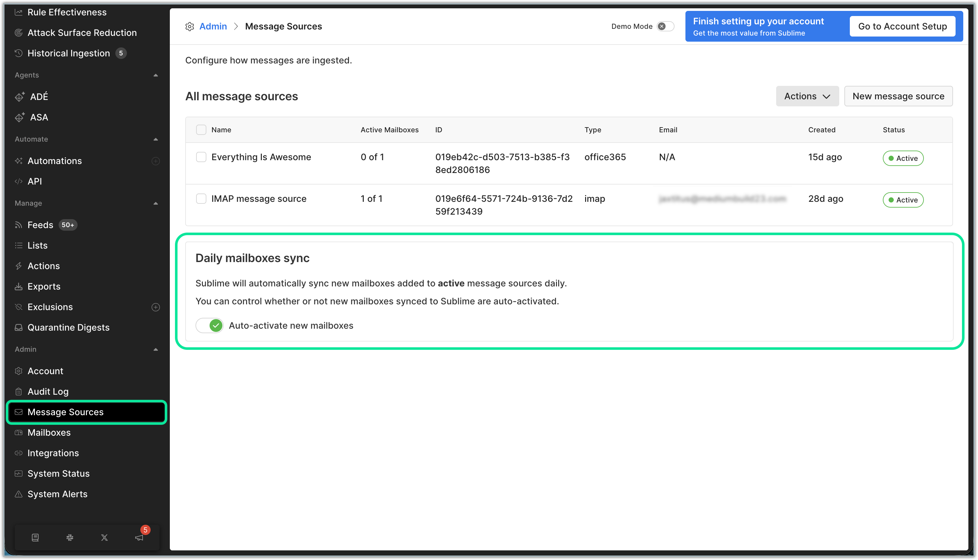The width and height of the screenshot is (978, 560).
Task: Click the Account gear icon in sidebar
Action: (19, 371)
